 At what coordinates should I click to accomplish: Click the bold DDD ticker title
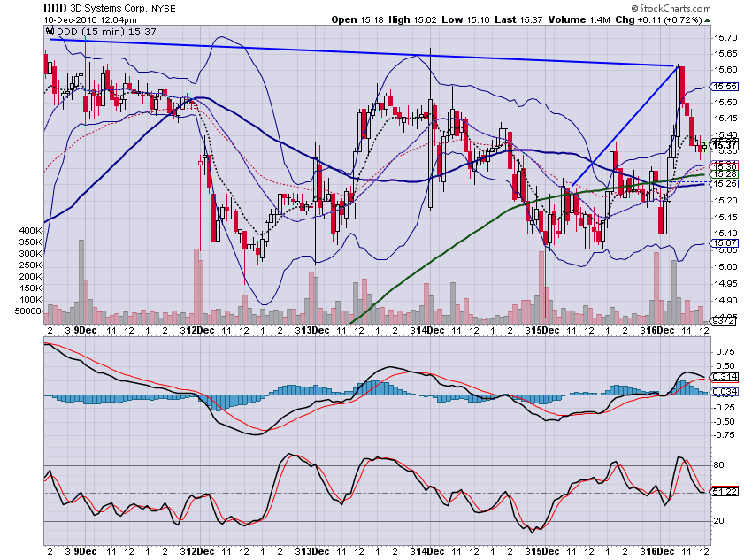[x=55, y=8]
